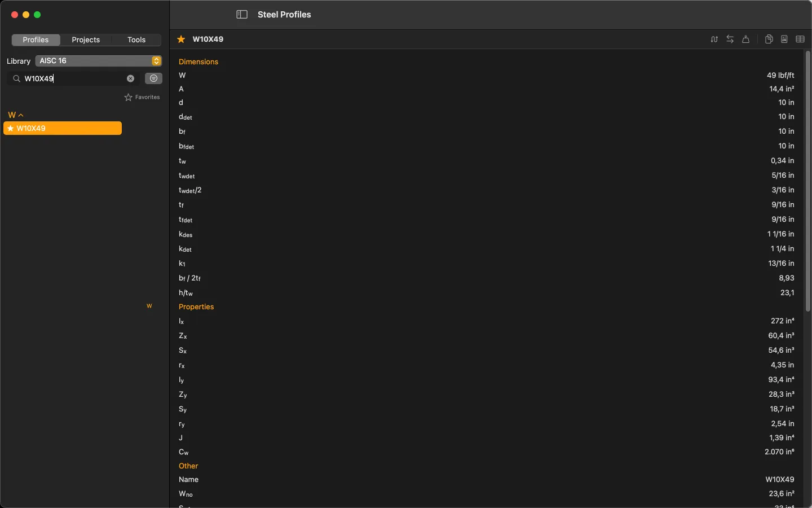Viewport: 812px width, 508px height.
Task: Click the kdes value 1 1/16 in
Action: tap(781, 234)
